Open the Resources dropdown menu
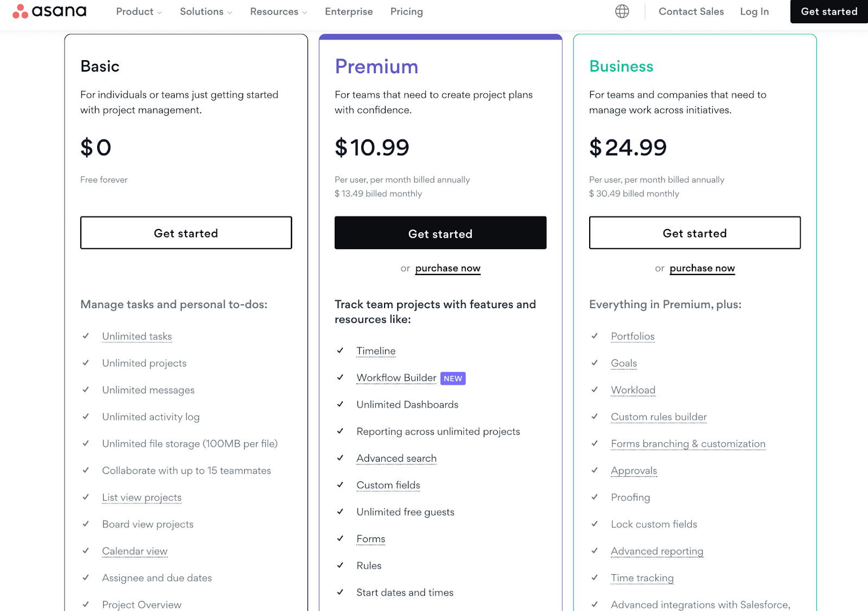This screenshot has height=611, width=868. tap(278, 11)
